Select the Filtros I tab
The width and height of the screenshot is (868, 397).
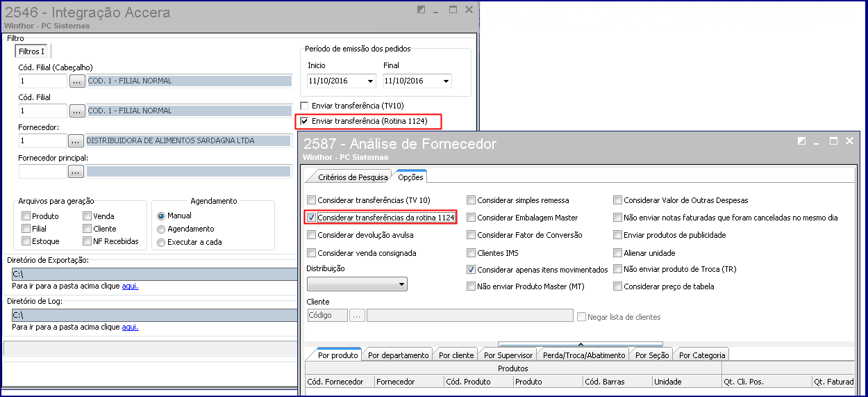click(x=31, y=51)
